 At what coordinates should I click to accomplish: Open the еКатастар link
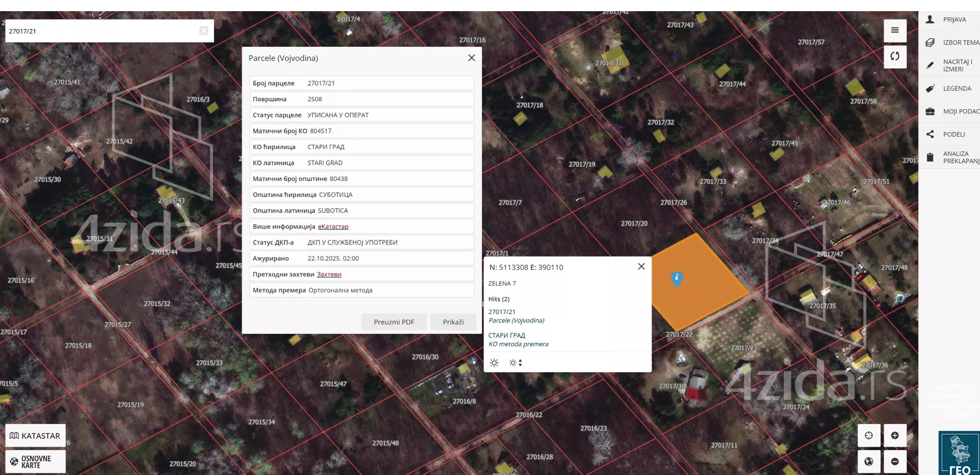333,227
